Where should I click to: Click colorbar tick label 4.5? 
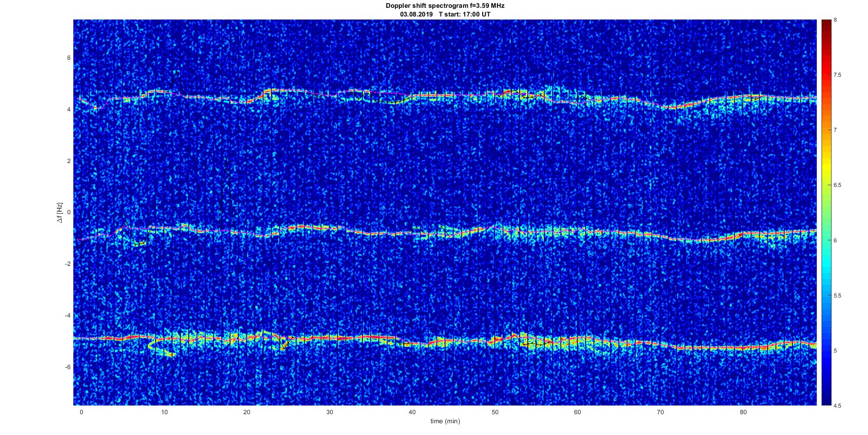837,406
